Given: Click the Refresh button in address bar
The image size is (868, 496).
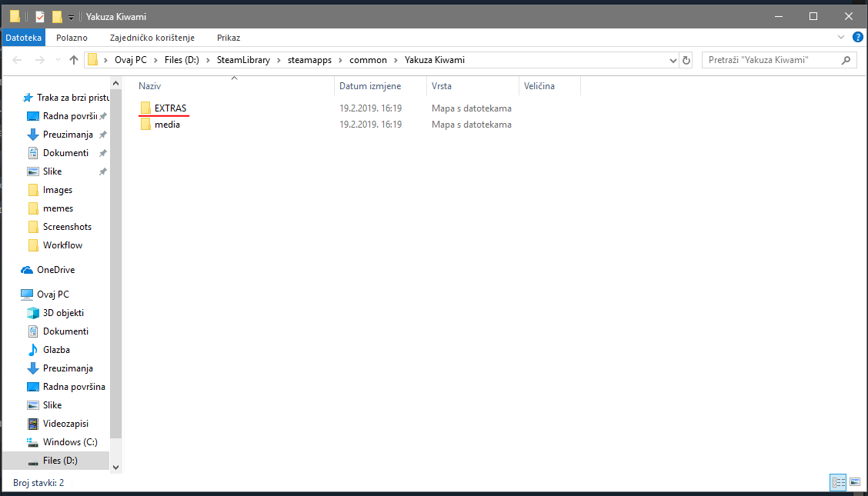Looking at the screenshot, I should coord(686,60).
